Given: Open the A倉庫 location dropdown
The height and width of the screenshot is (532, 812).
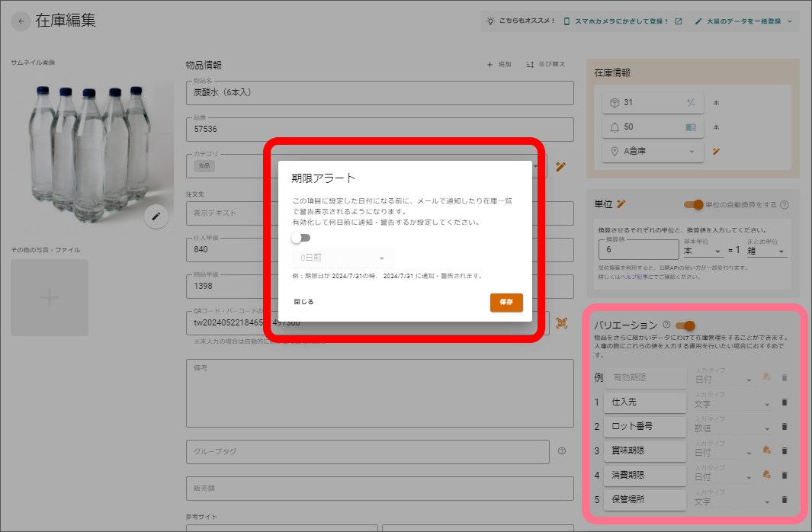Looking at the screenshot, I should [x=653, y=151].
